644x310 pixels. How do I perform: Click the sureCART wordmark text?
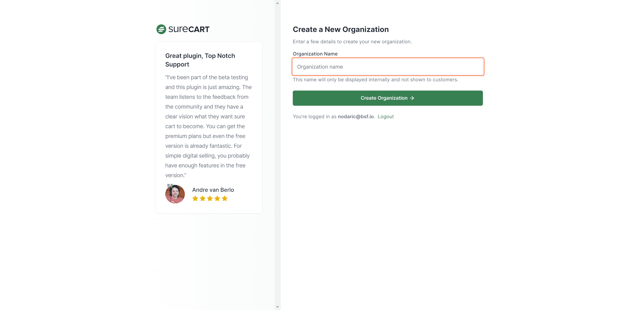click(189, 29)
